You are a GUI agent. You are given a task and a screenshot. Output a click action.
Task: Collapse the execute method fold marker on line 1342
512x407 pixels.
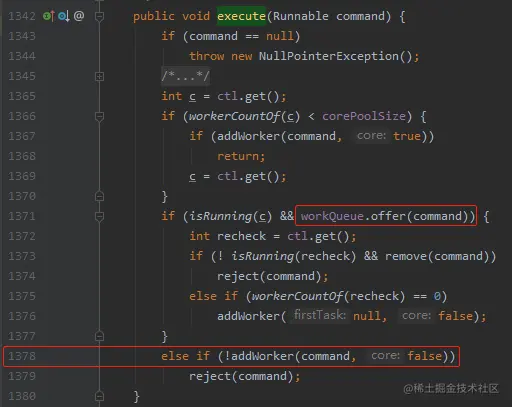99,16
